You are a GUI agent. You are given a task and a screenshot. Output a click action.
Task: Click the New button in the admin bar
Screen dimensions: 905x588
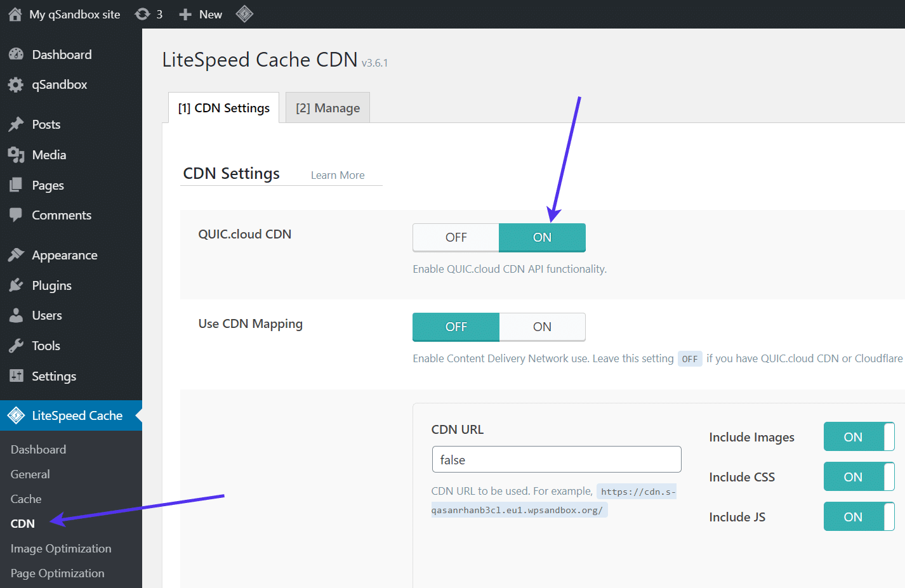[x=200, y=14]
